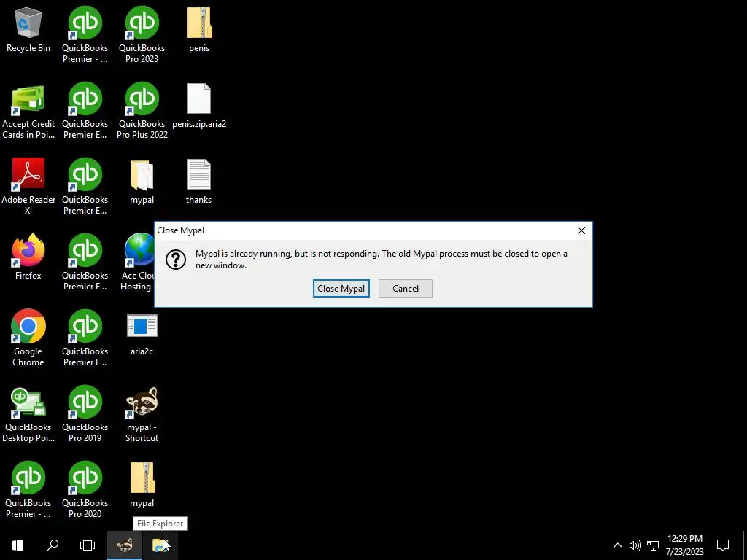
Task: Select QuickBooks Pro 2019 shortcut
Action: (85, 414)
